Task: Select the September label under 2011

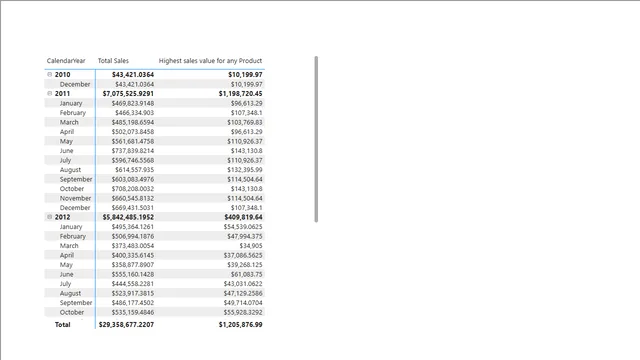Action: 76,179
